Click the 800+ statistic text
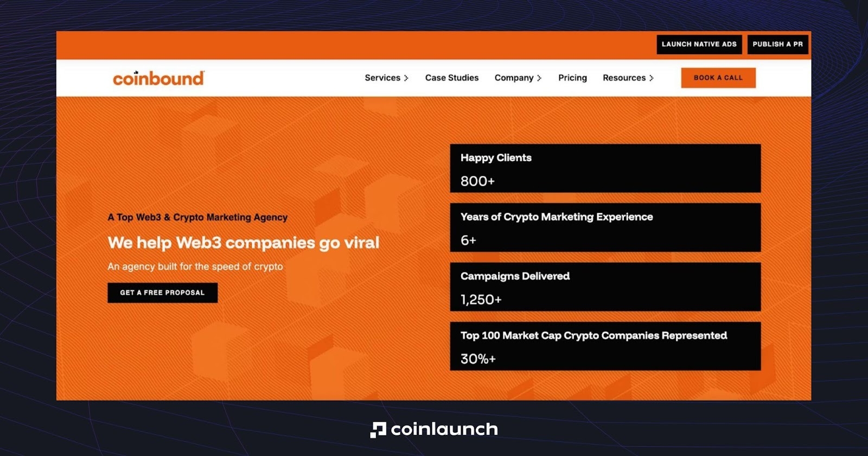The image size is (868, 456). coord(478,181)
